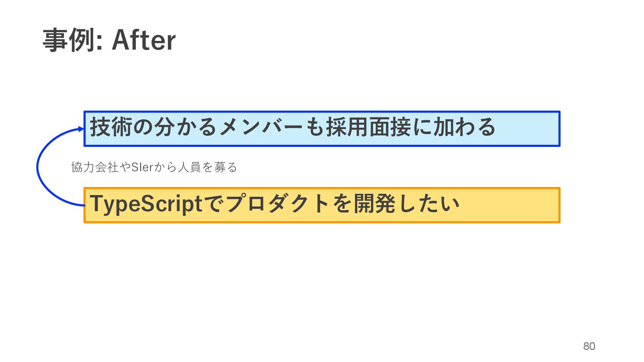Click the word "TypeScript" in orange box
The image size is (644, 362).
(146, 204)
